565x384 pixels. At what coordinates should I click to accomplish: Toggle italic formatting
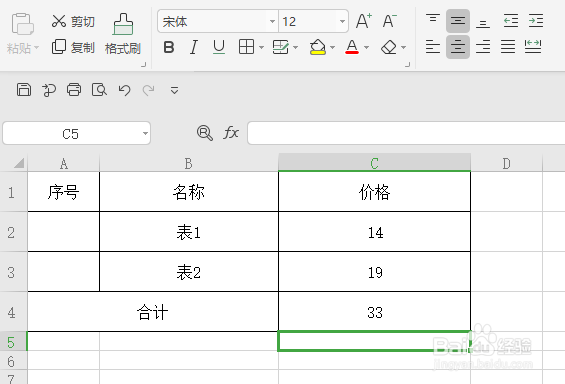[194, 47]
